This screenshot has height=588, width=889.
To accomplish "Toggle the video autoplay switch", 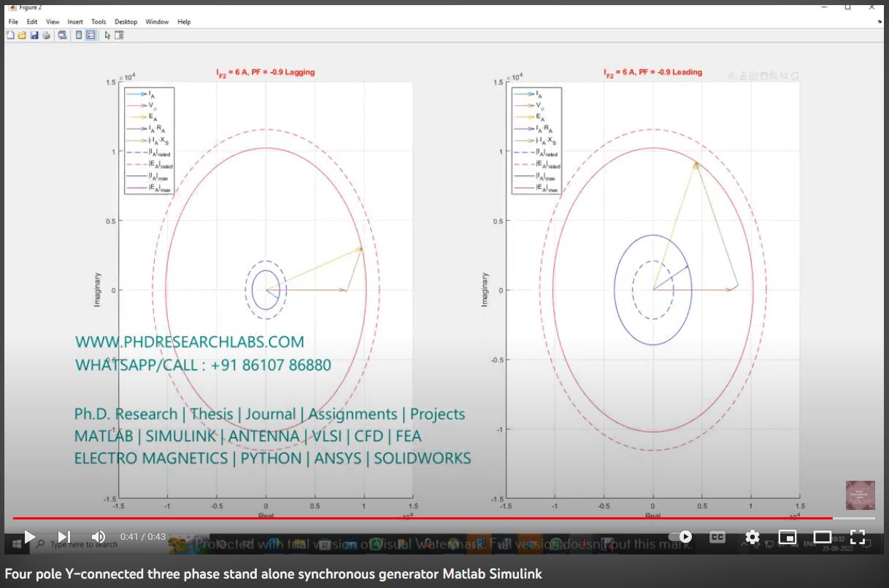I will pos(680,537).
